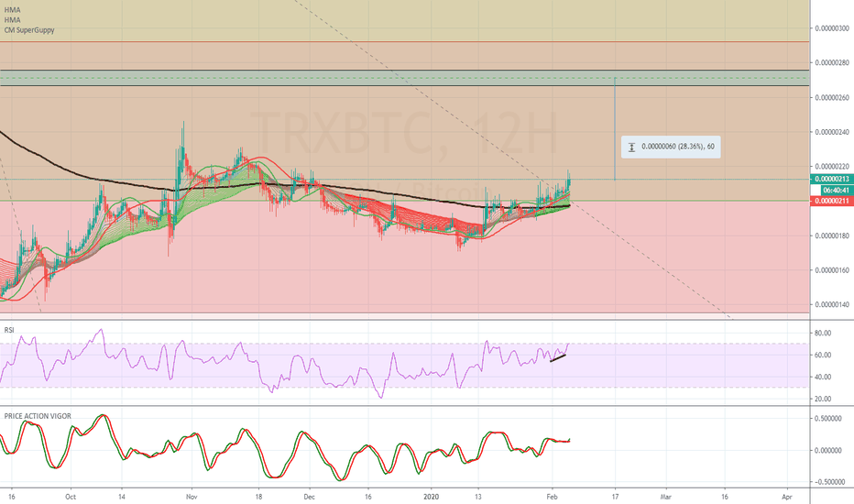Viewport: 854px width, 504px height.
Task: Select the black trend line drawn on RSI
Action: point(558,358)
